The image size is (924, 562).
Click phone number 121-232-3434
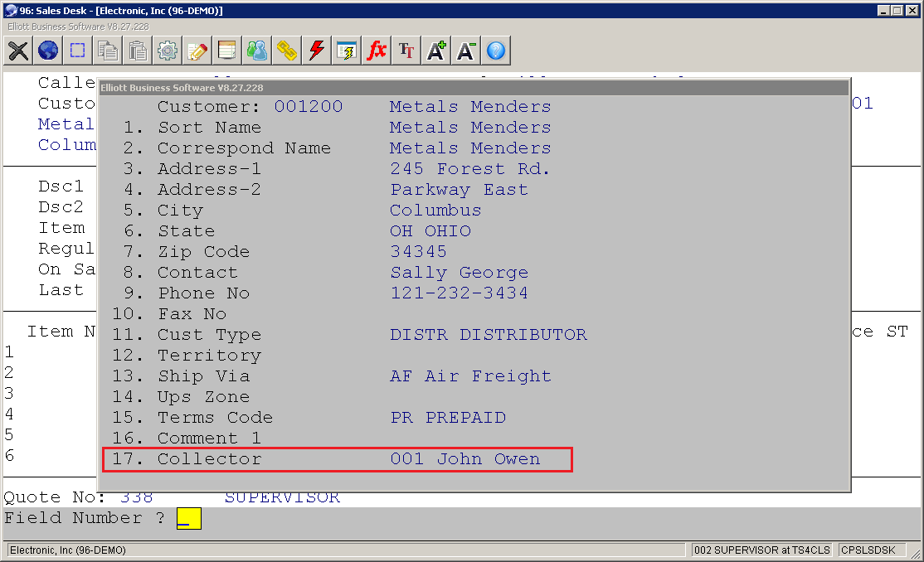pos(459,293)
